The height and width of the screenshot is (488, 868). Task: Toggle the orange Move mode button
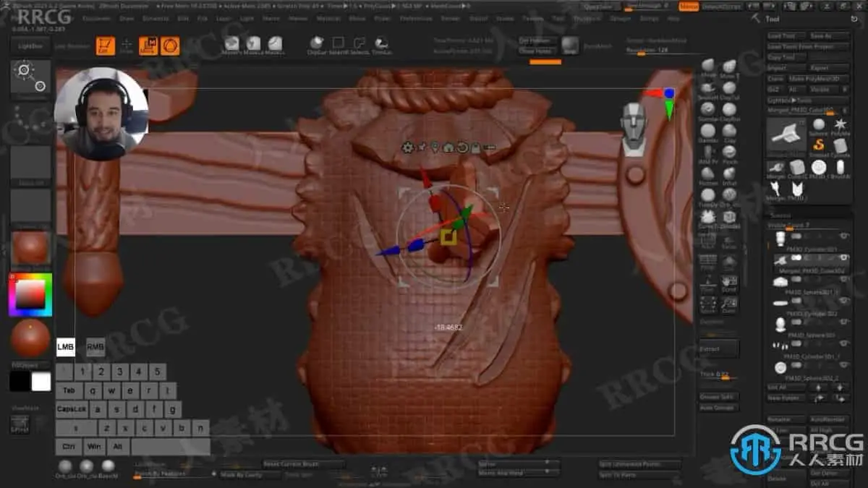[x=148, y=46]
